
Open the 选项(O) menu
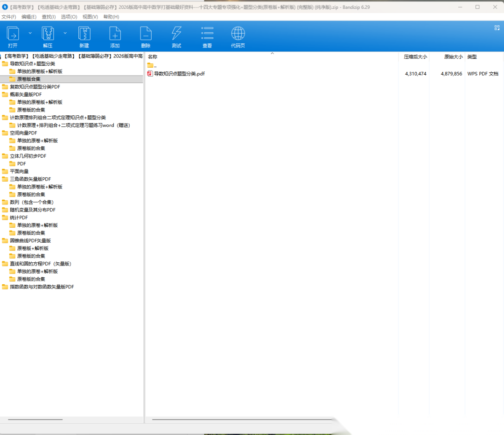(x=69, y=17)
